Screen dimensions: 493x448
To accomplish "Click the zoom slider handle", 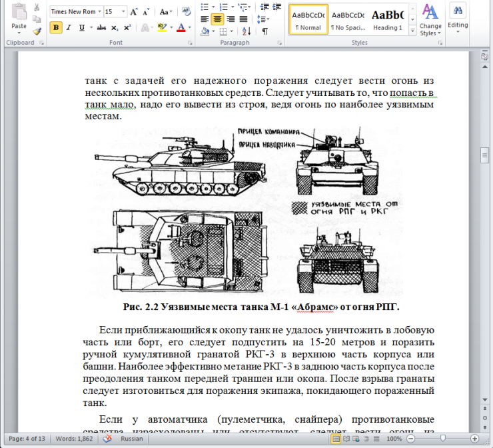I will (442, 438).
